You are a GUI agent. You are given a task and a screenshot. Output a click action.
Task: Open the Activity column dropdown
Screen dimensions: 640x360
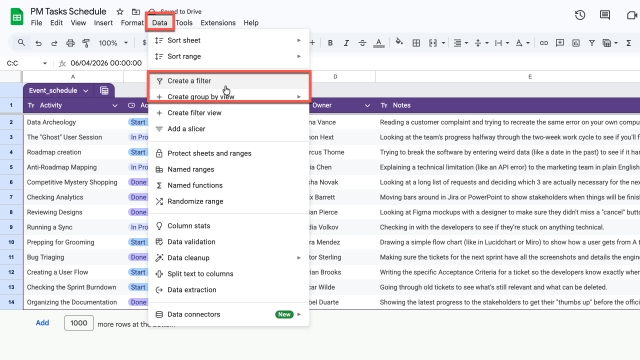pyautogui.click(x=115, y=105)
